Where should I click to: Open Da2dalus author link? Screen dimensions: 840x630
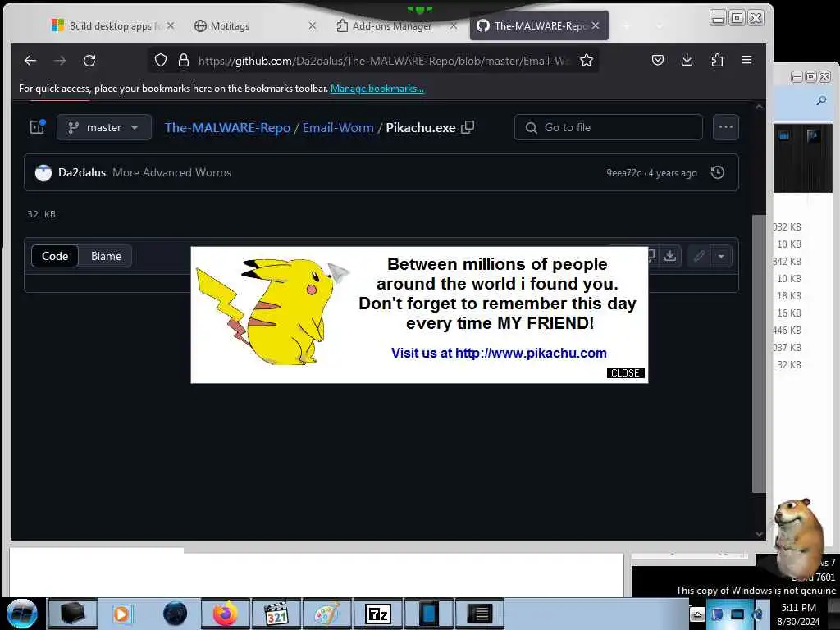click(82, 172)
